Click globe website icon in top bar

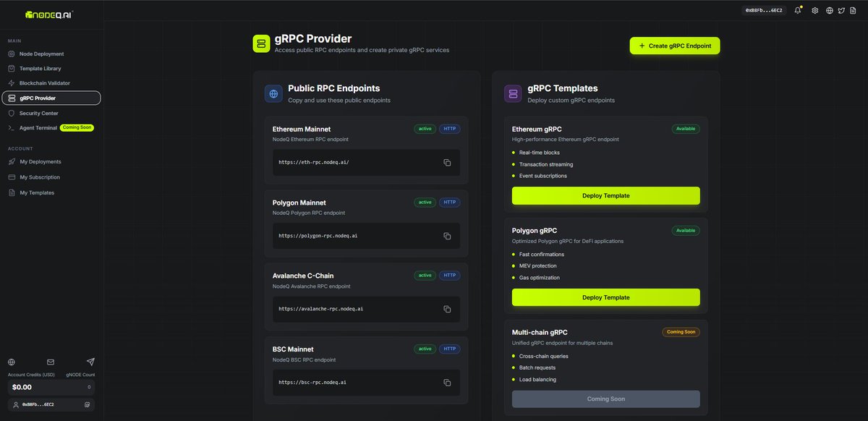(x=830, y=11)
